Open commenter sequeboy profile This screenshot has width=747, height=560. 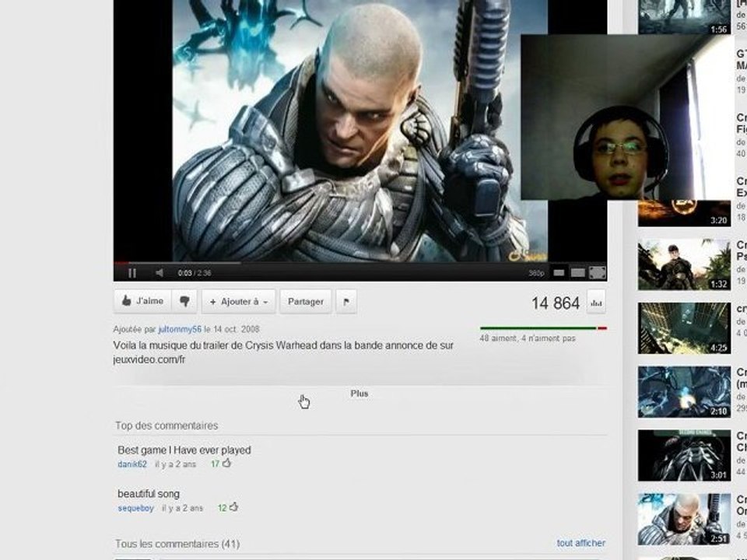click(x=135, y=508)
